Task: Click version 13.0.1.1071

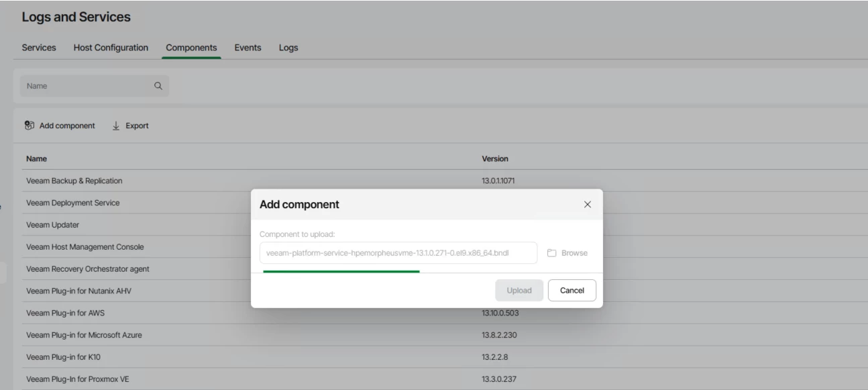Action: point(498,181)
